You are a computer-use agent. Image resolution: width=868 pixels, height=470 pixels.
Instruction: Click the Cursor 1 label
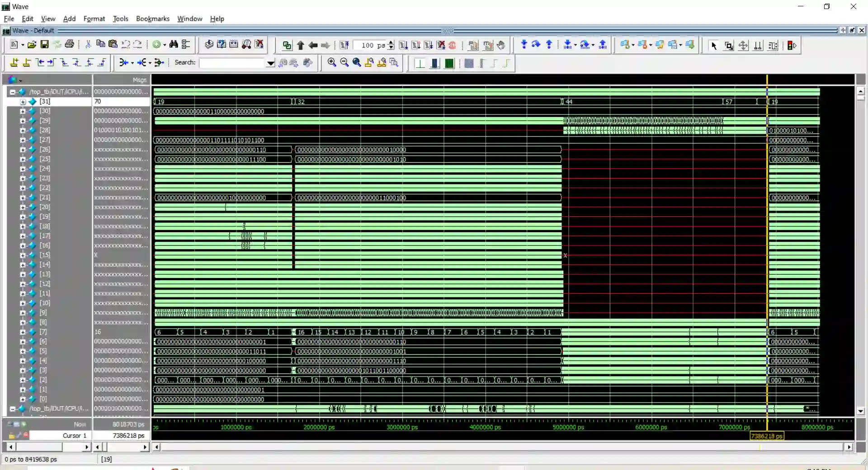coord(74,436)
